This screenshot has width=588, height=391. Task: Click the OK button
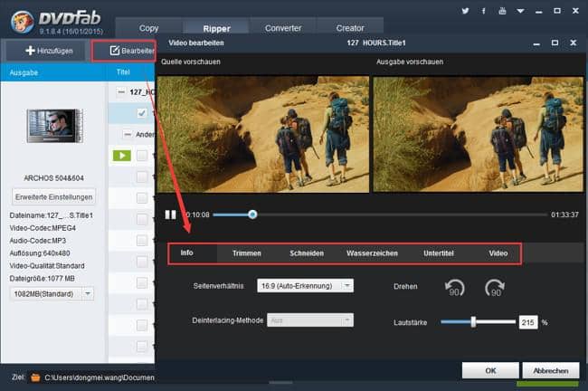pyautogui.click(x=490, y=371)
